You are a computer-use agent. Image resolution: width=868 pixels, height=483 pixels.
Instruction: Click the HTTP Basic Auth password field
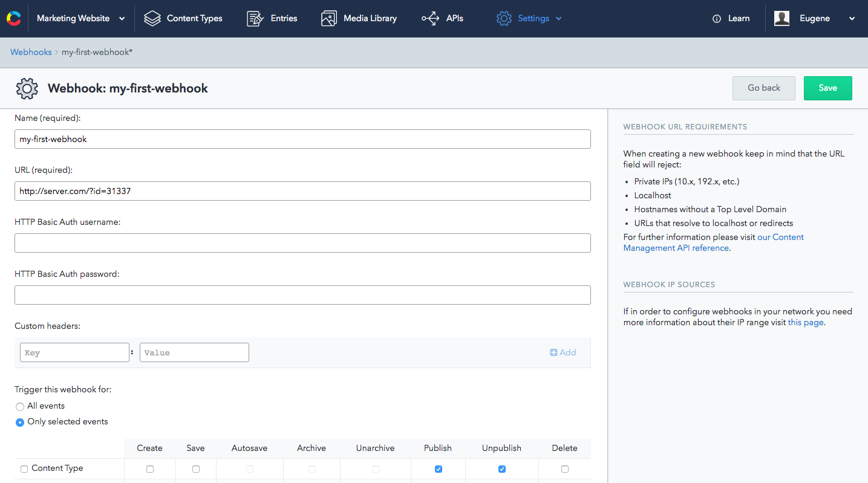302,295
